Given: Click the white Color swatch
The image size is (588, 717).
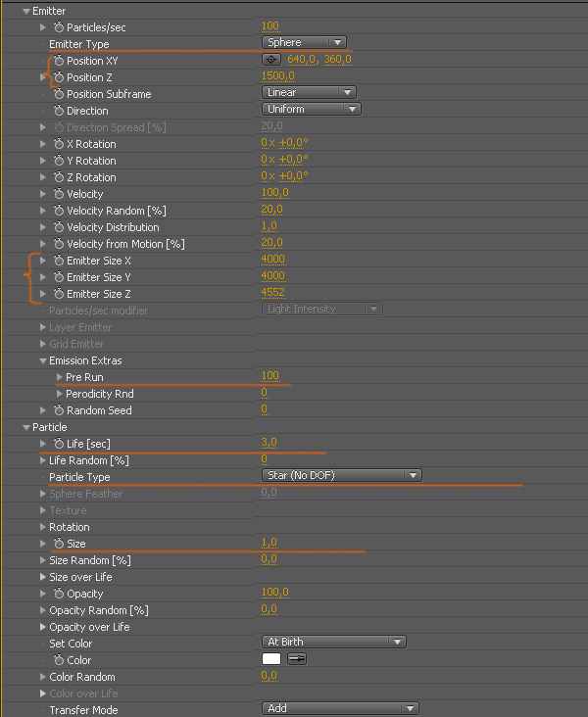Looking at the screenshot, I should pos(271,659).
